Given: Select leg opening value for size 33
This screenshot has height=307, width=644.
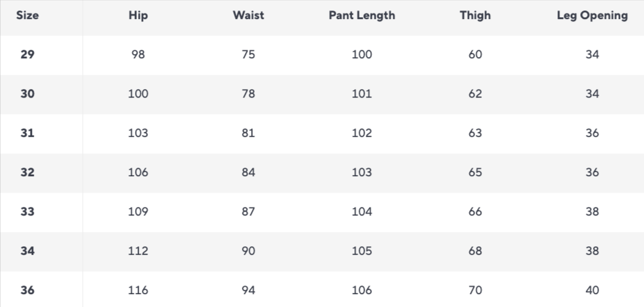Looking at the screenshot, I should 592,212.
